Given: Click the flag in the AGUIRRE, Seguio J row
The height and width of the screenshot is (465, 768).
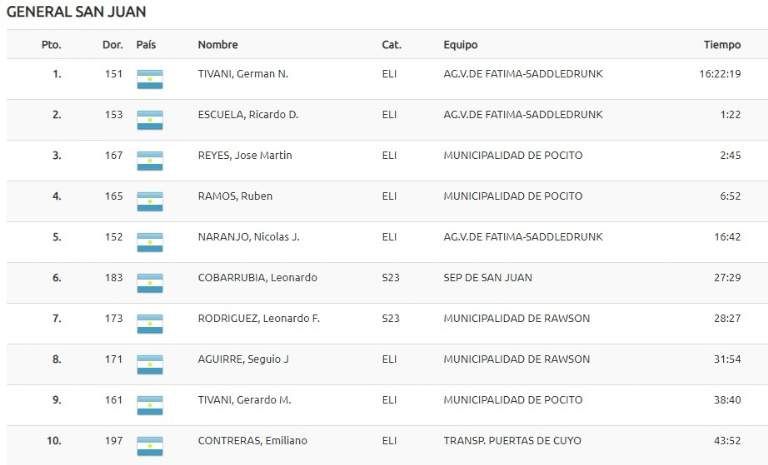Looking at the screenshot, I should tap(149, 364).
